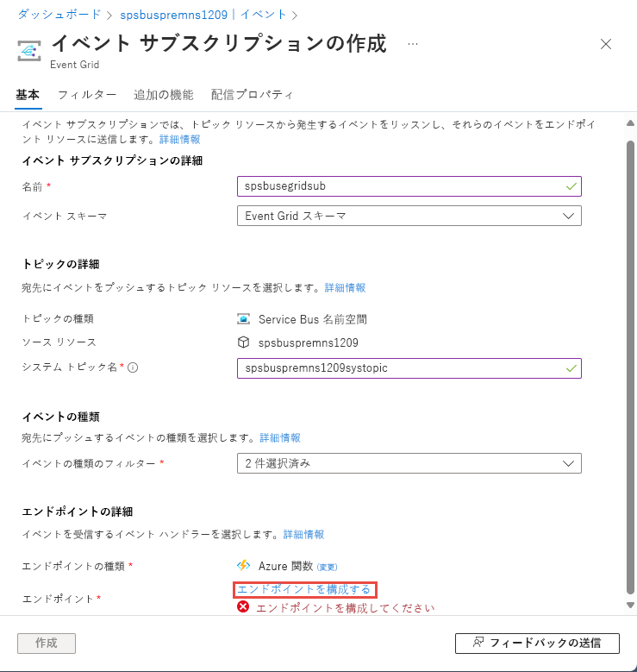Click the エンドポイントを構成してください error text
The image size is (637, 672).
click(x=346, y=608)
